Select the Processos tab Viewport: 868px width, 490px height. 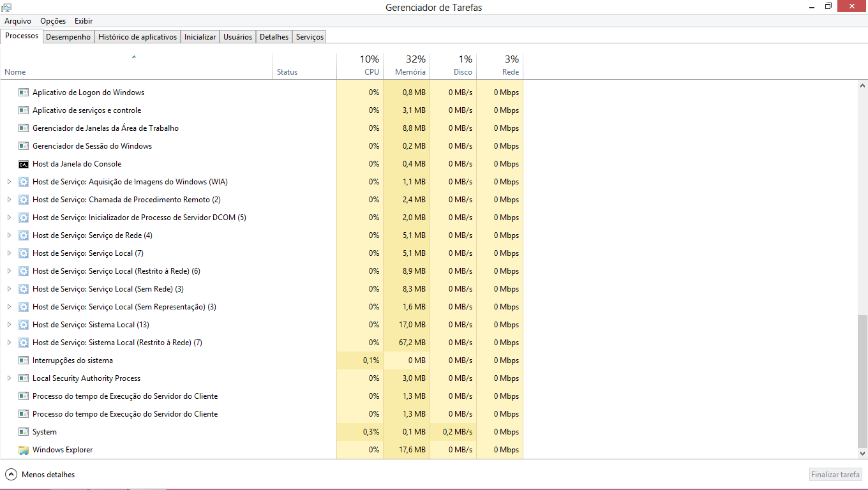22,36
